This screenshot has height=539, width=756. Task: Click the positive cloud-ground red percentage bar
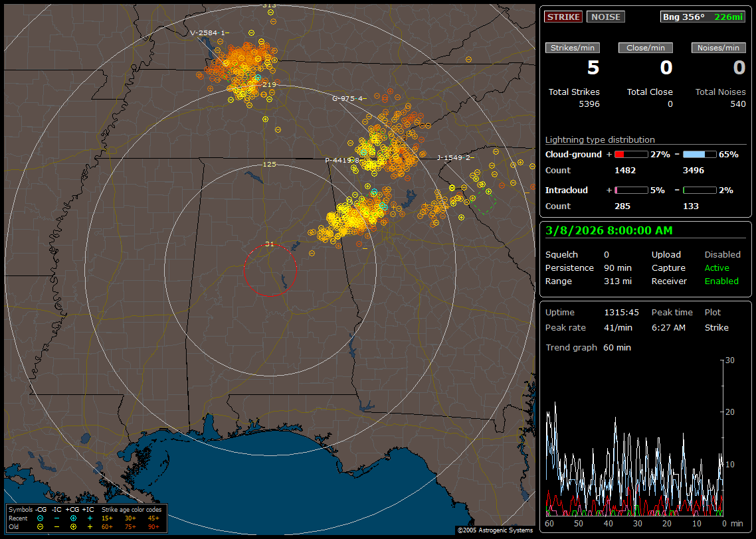point(630,154)
